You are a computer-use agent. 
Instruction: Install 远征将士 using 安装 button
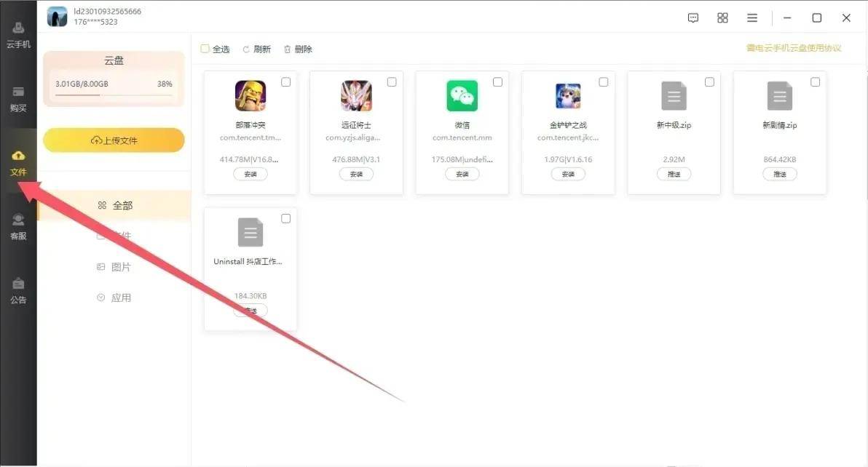coord(356,175)
